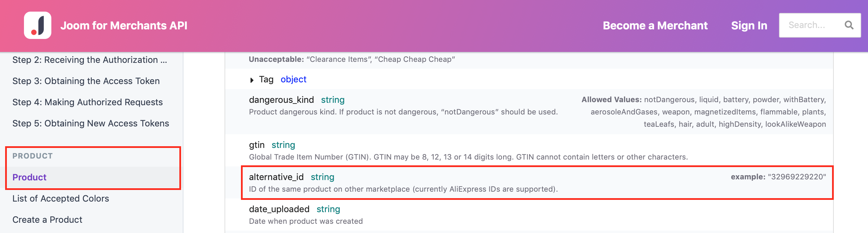Go to Create a Product section
This screenshot has height=233, width=868.
tap(47, 220)
